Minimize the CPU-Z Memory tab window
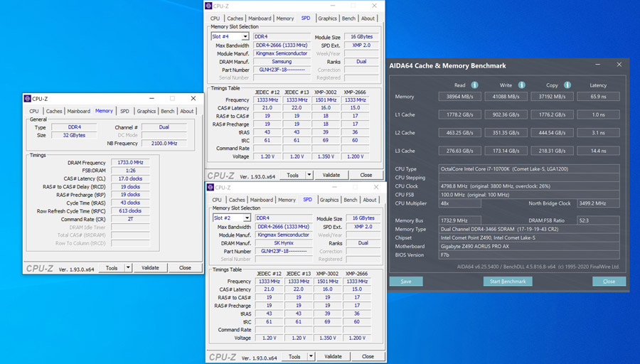The width and height of the screenshot is (640, 364). (151, 98)
